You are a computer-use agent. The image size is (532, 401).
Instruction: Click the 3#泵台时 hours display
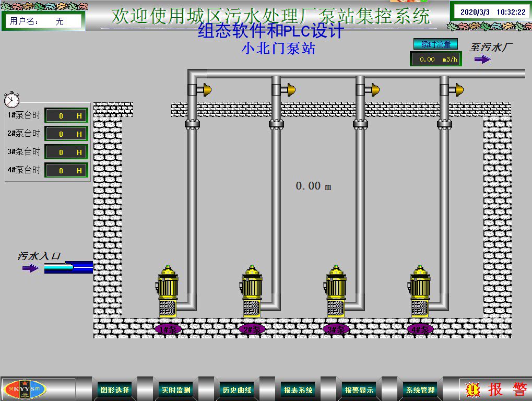click(66, 152)
